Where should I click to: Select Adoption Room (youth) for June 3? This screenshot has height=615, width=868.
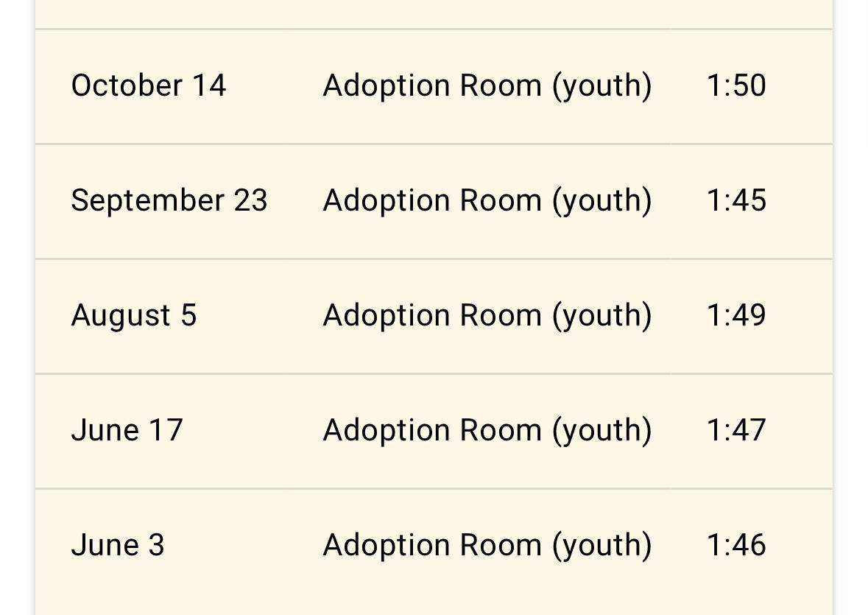coord(487,545)
